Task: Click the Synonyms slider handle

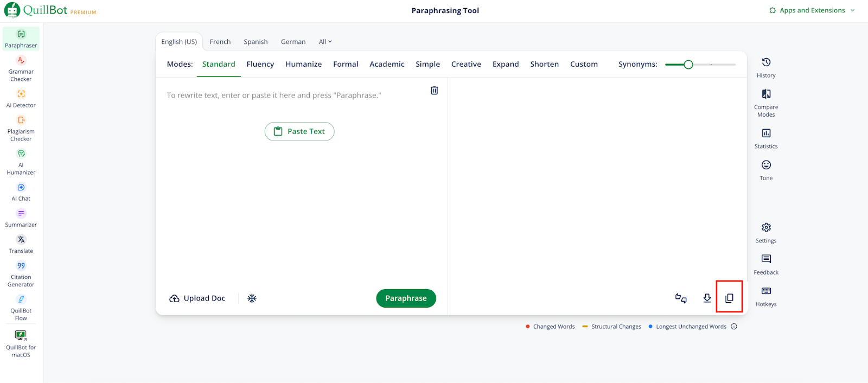Action: pyautogui.click(x=688, y=65)
